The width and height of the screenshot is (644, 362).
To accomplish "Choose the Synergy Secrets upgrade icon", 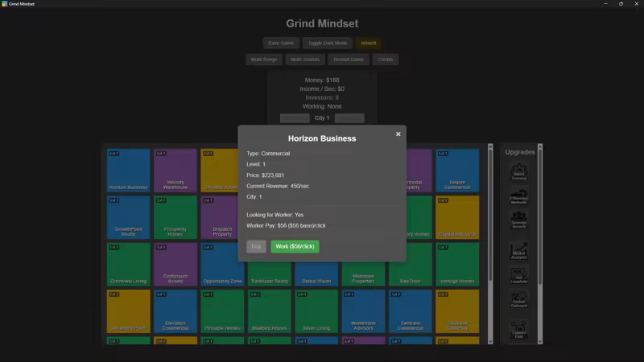I will (518, 220).
